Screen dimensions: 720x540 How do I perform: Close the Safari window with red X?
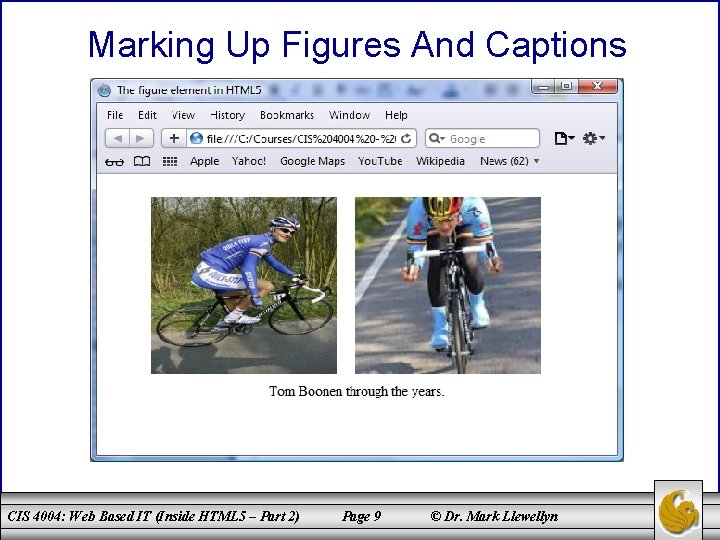pos(597,86)
